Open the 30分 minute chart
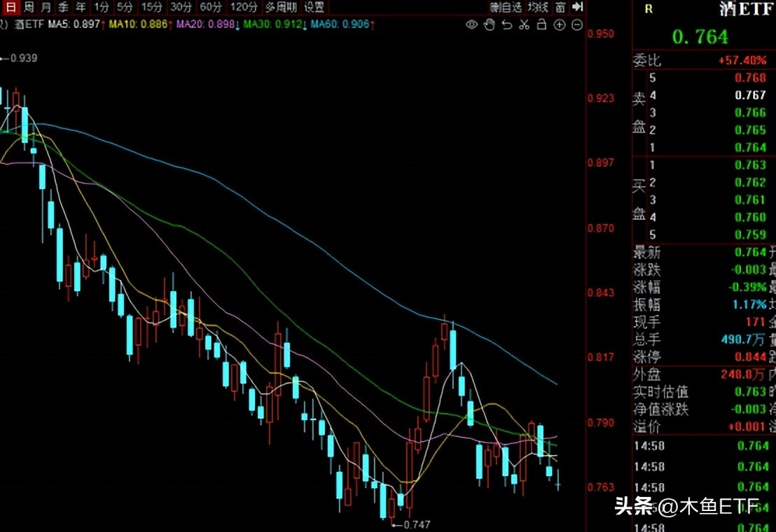This screenshot has height=532, width=776. tap(181, 7)
